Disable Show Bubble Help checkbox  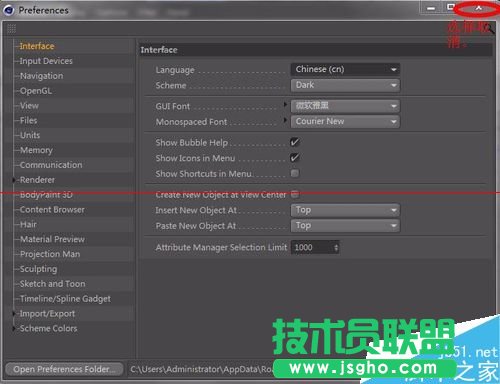(x=295, y=142)
